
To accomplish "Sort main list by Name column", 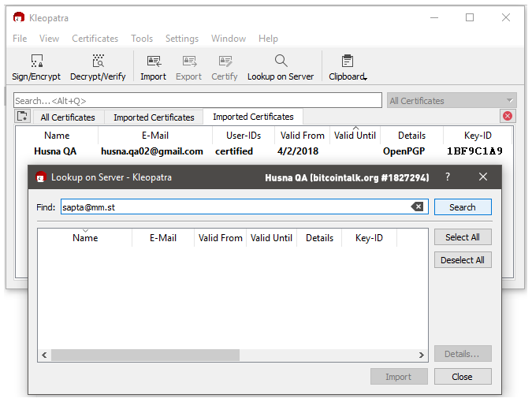I will [57, 136].
